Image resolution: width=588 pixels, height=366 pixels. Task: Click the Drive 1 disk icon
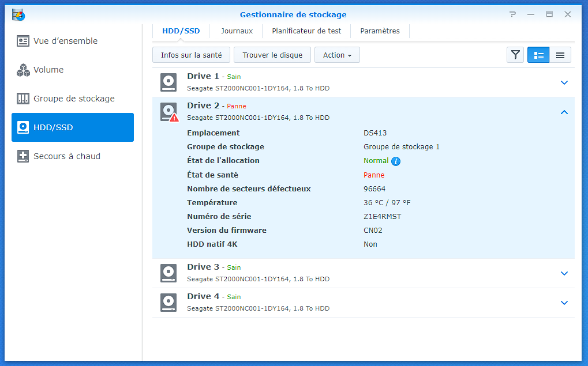tap(168, 82)
